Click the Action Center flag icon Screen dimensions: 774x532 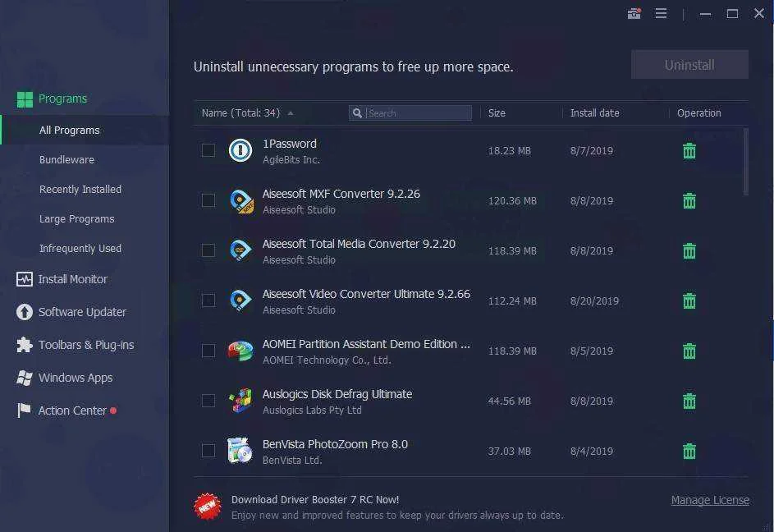pos(24,410)
